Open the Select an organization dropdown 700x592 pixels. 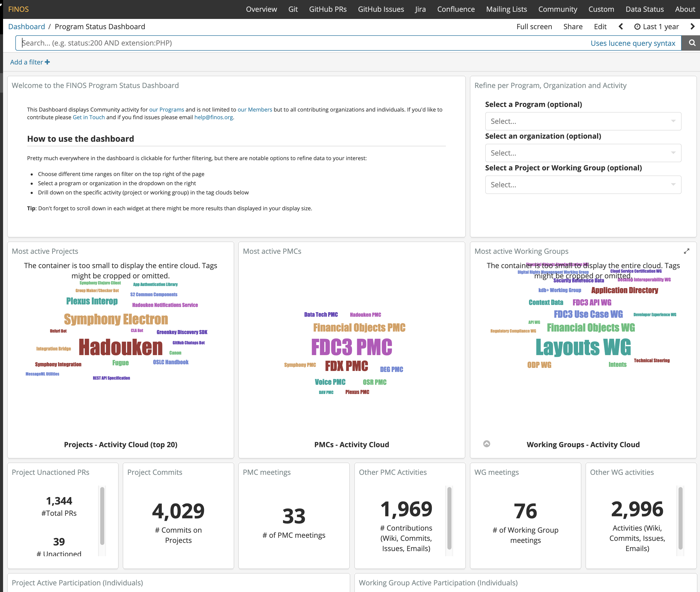583,153
